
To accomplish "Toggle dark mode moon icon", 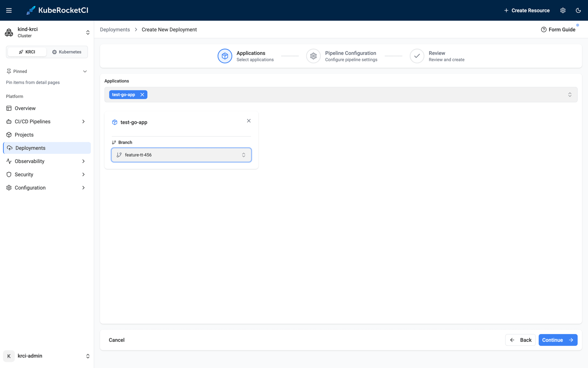I will tap(578, 10).
